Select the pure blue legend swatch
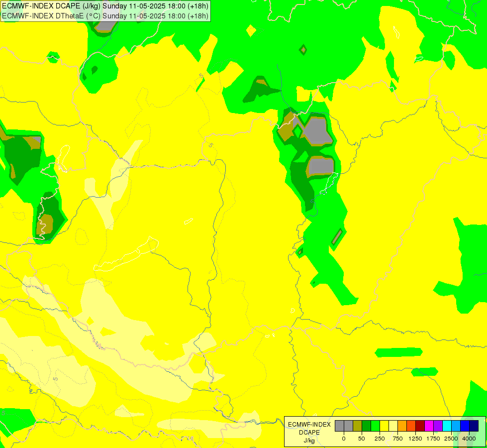This screenshot has height=448, width=487. 465,426
